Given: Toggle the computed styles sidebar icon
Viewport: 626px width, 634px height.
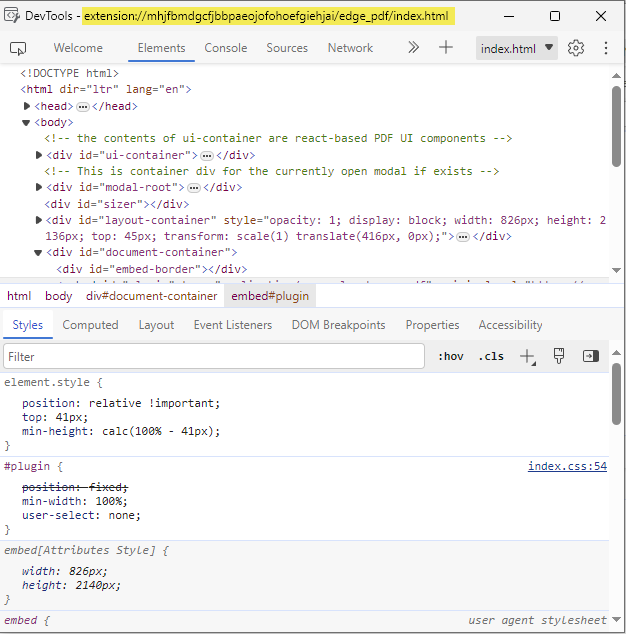Looking at the screenshot, I should click(x=590, y=356).
